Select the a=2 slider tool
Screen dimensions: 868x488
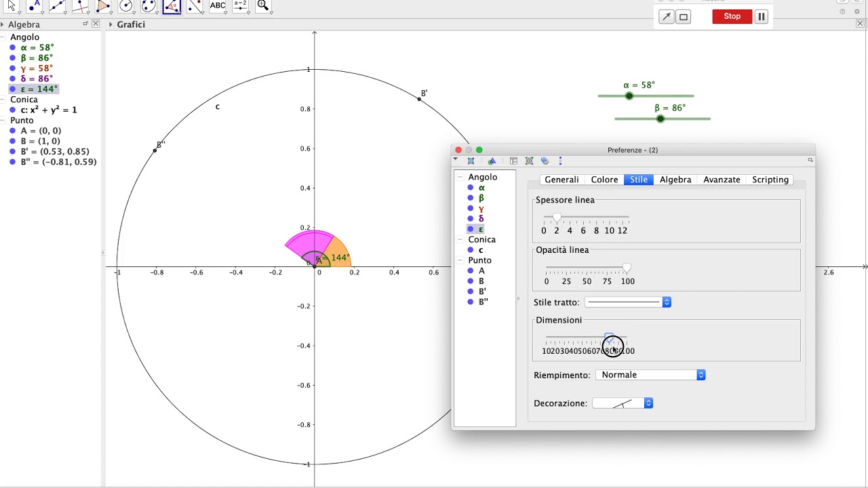click(x=240, y=6)
